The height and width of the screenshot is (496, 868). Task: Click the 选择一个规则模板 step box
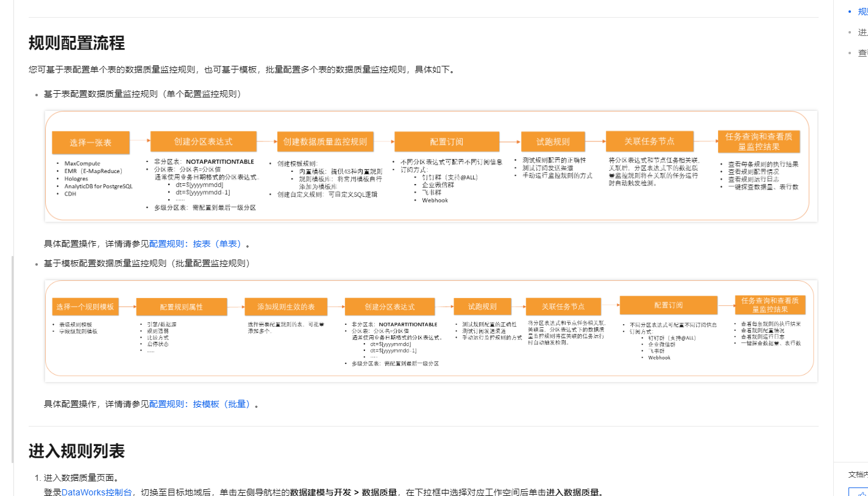point(85,306)
